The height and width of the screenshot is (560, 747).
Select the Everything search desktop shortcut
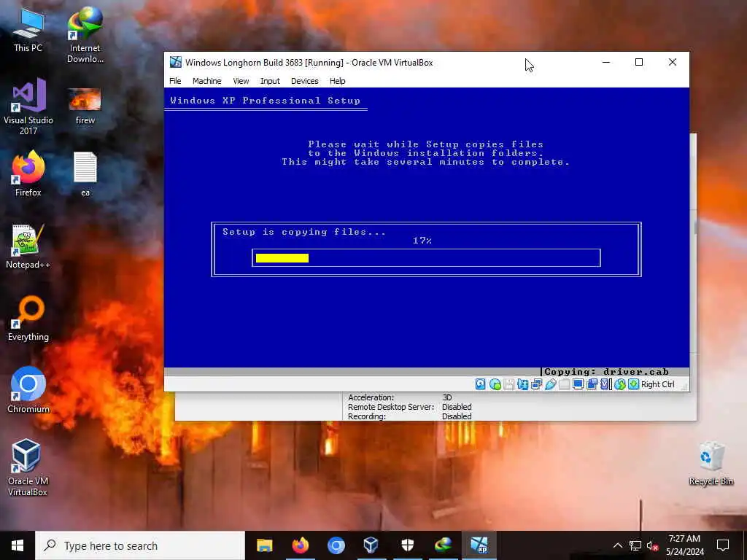pyautogui.click(x=28, y=318)
